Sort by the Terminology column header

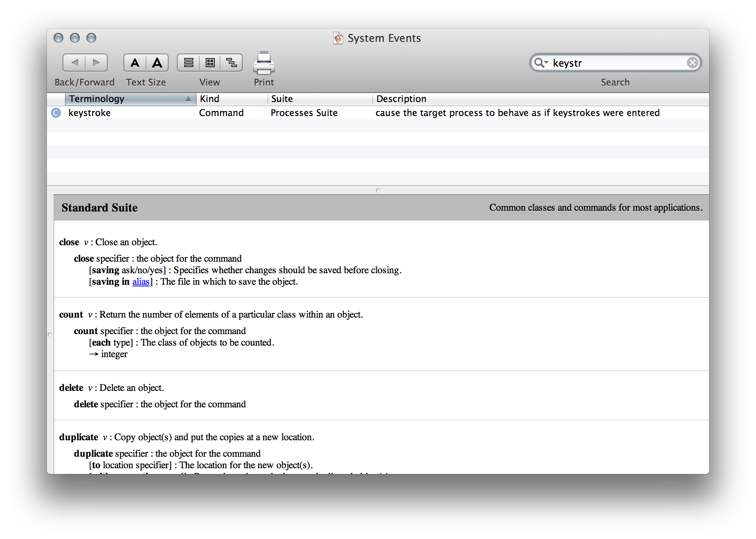pos(130,99)
